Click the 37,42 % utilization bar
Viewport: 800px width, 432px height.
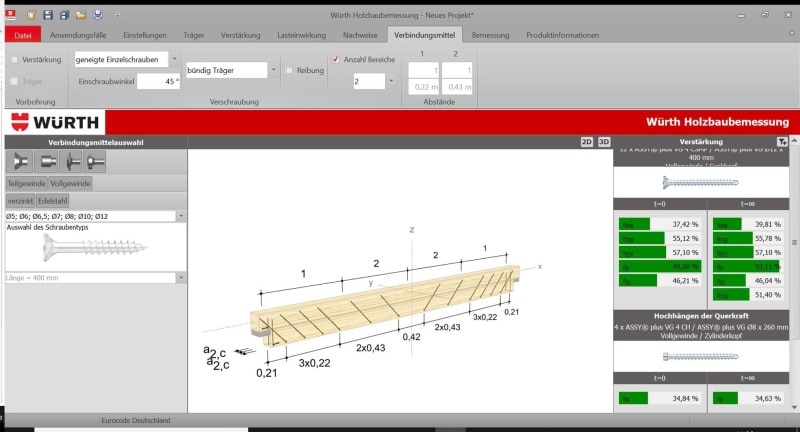click(x=659, y=224)
